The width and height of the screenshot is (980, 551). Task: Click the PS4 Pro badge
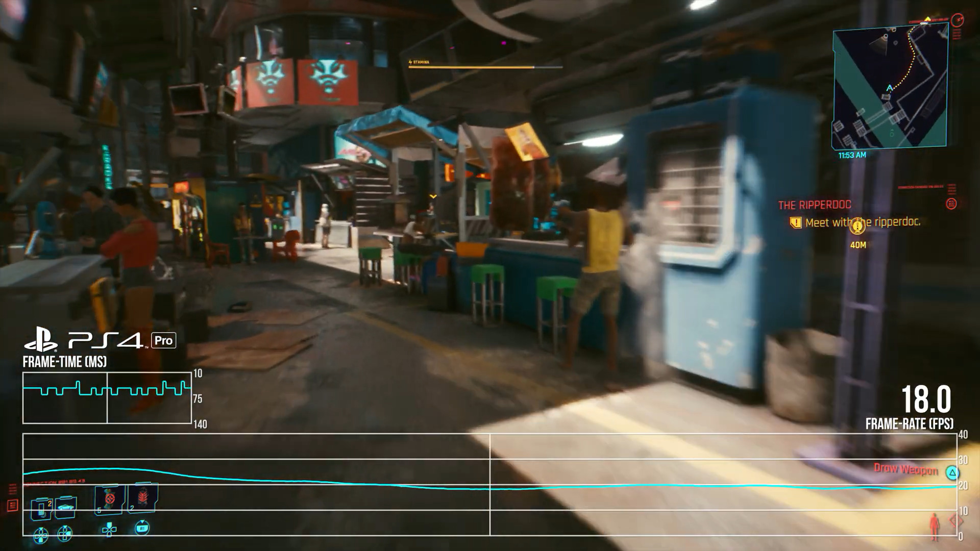(x=164, y=340)
